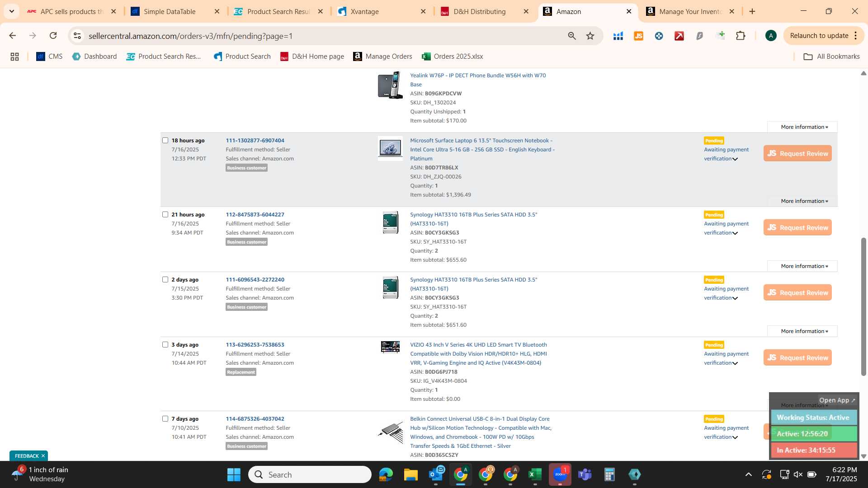Open the Chrome profile avatar A
The height and width of the screenshot is (488, 868).
pos(771,36)
